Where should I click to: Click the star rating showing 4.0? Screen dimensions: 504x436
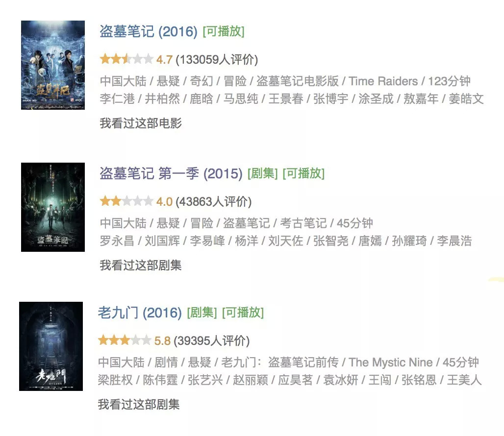(126, 201)
